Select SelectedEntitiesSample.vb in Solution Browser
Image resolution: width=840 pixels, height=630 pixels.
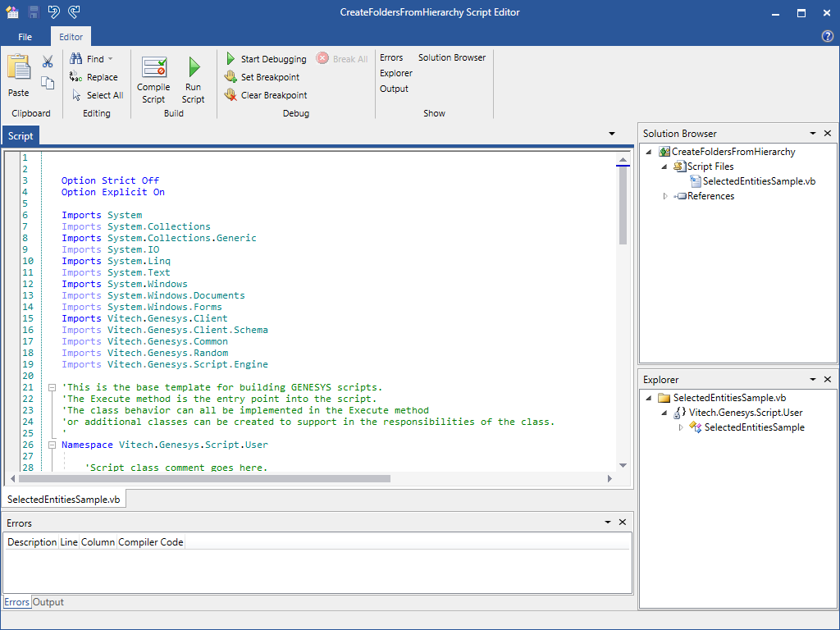(x=758, y=181)
